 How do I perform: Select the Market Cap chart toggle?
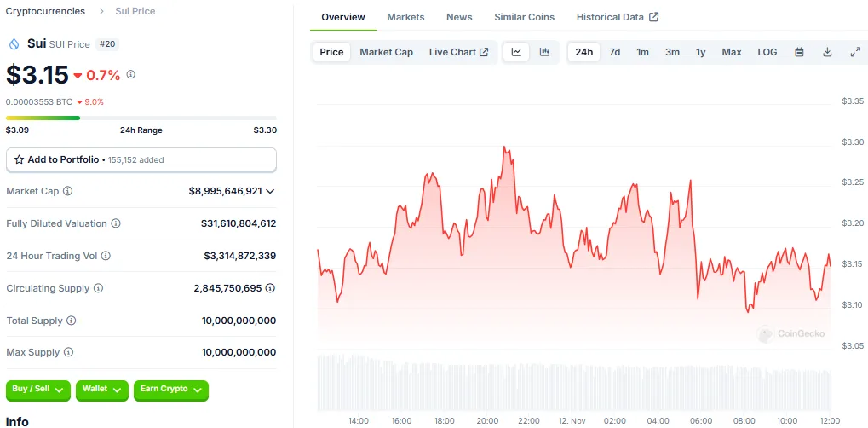pos(387,52)
